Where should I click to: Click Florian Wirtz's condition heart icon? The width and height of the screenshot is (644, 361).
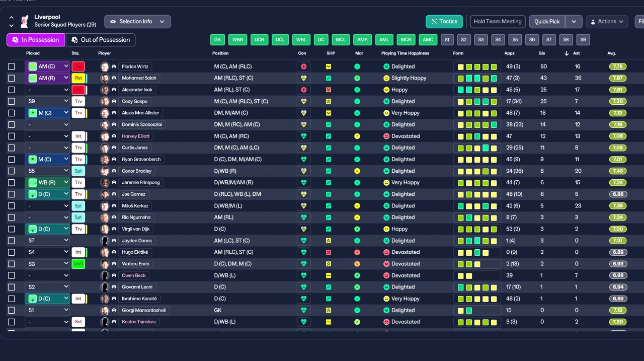[x=303, y=66]
